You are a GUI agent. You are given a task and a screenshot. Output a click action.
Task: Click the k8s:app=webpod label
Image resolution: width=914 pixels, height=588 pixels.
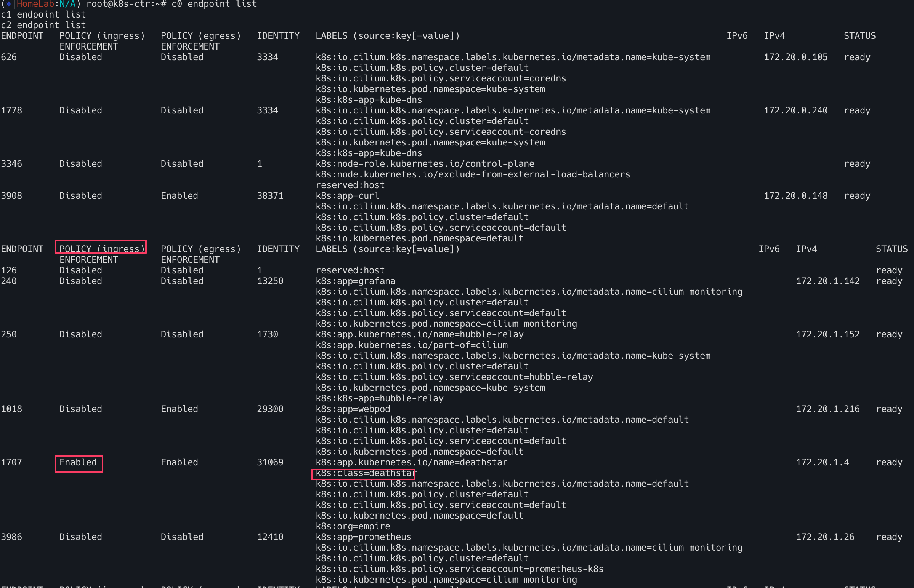click(353, 409)
